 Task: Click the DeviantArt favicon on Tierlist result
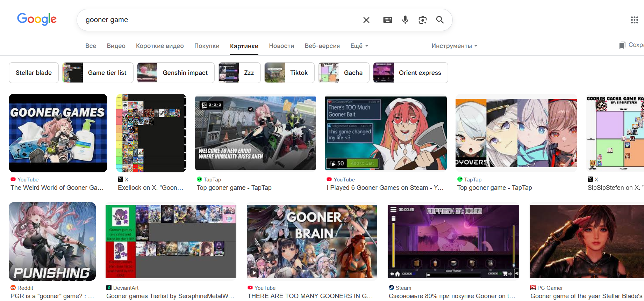[109, 288]
